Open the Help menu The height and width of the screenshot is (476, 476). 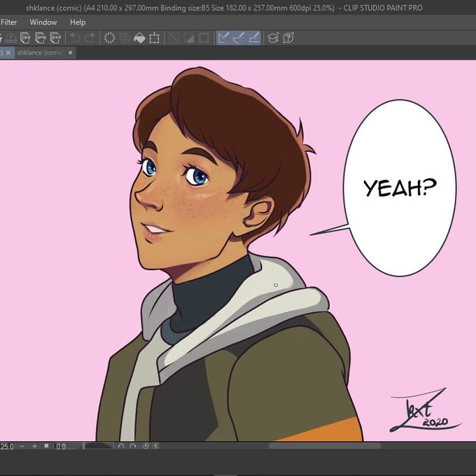78,22
